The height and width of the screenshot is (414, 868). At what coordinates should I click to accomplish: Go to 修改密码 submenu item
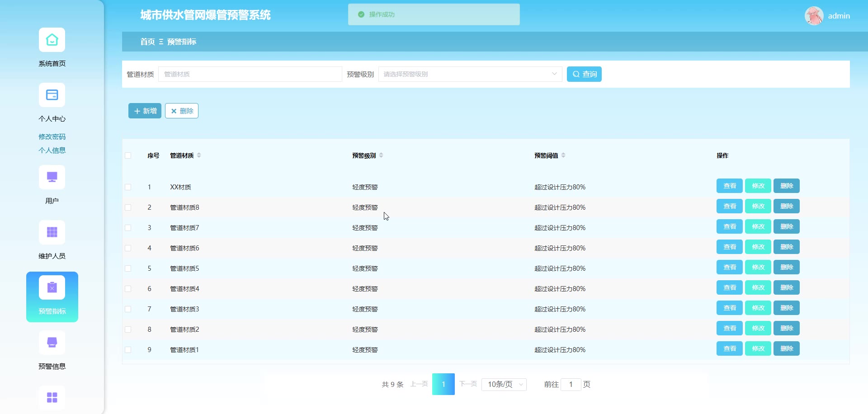coord(52,136)
